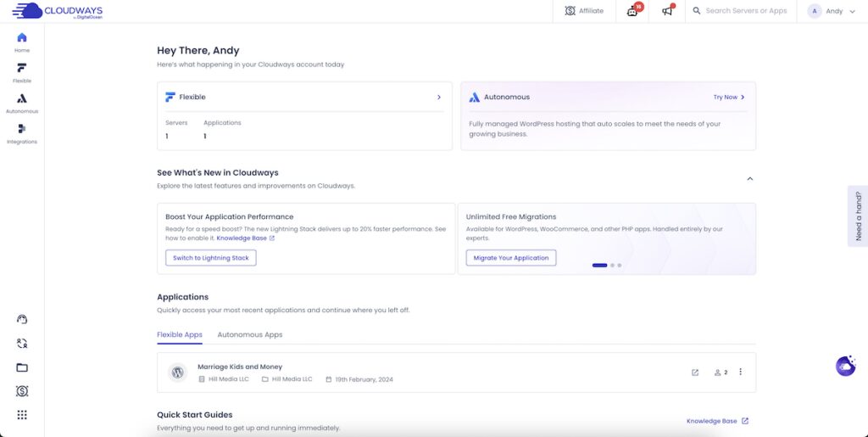Open the team members icon in sidebar
This screenshot has width=868, height=437.
pyautogui.click(x=21, y=344)
